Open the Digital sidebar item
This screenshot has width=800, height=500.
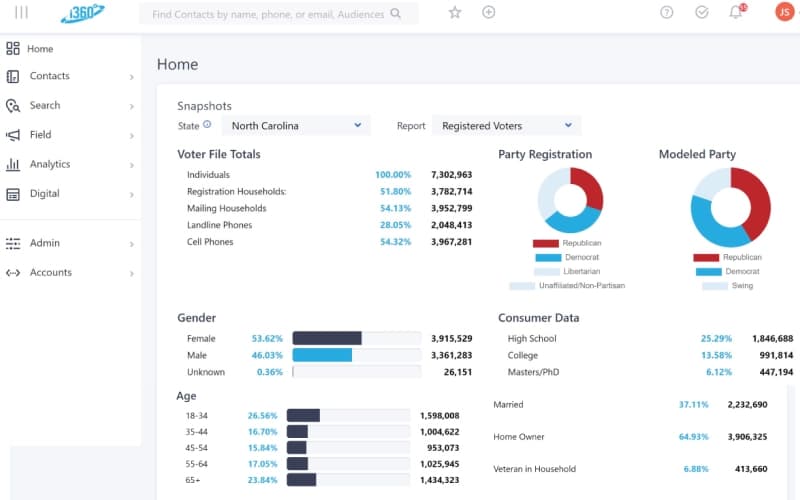[70, 194]
